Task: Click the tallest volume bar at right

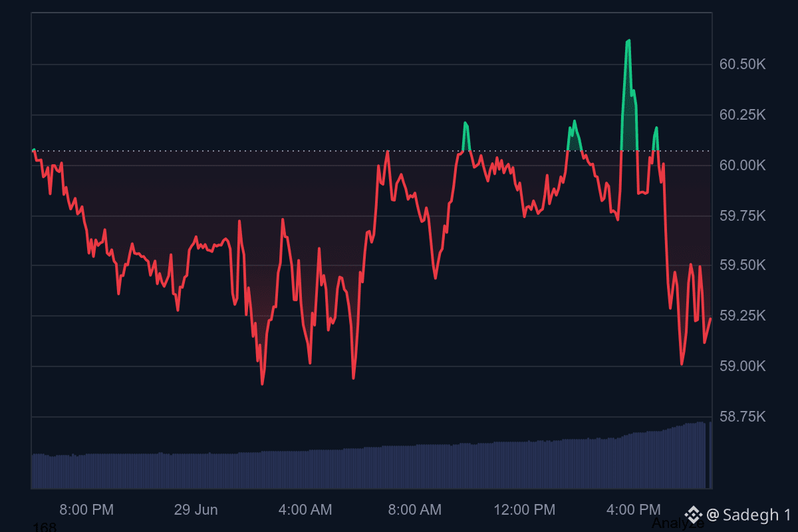Action: click(x=710, y=455)
